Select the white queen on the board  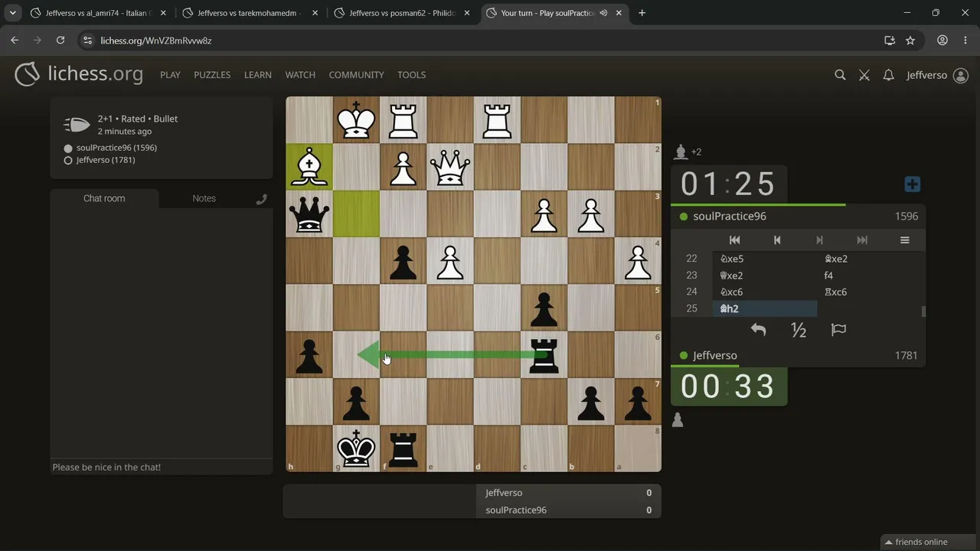[450, 167]
